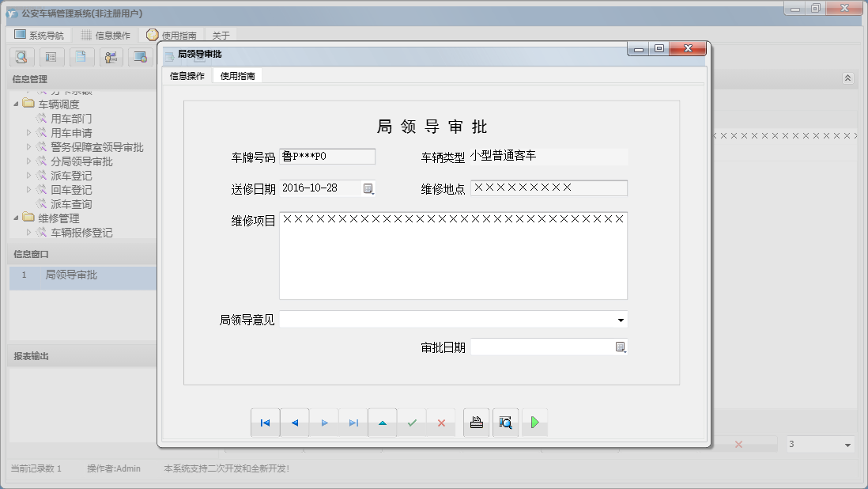Collapse the 车辆调度 tree node
868x489 pixels.
coord(16,104)
